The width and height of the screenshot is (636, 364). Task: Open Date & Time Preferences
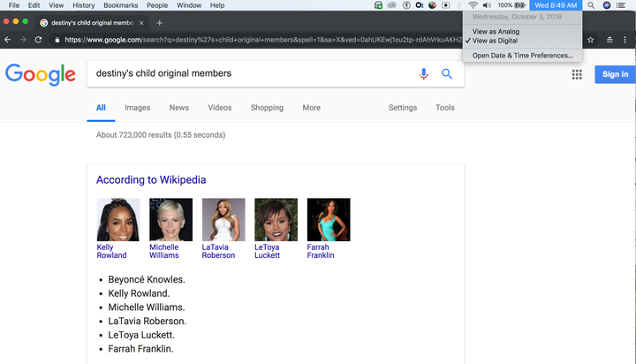522,55
